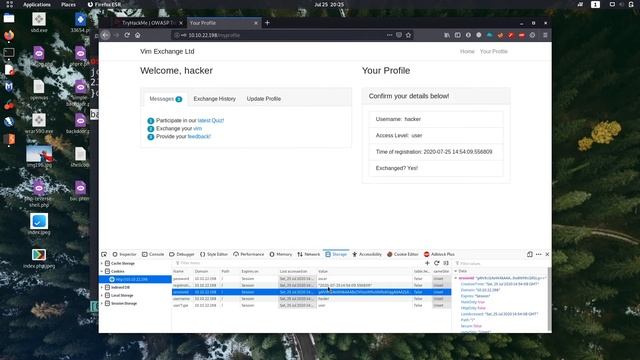Select the username cookie row
640x360 pixels.
click(x=311, y=299)
